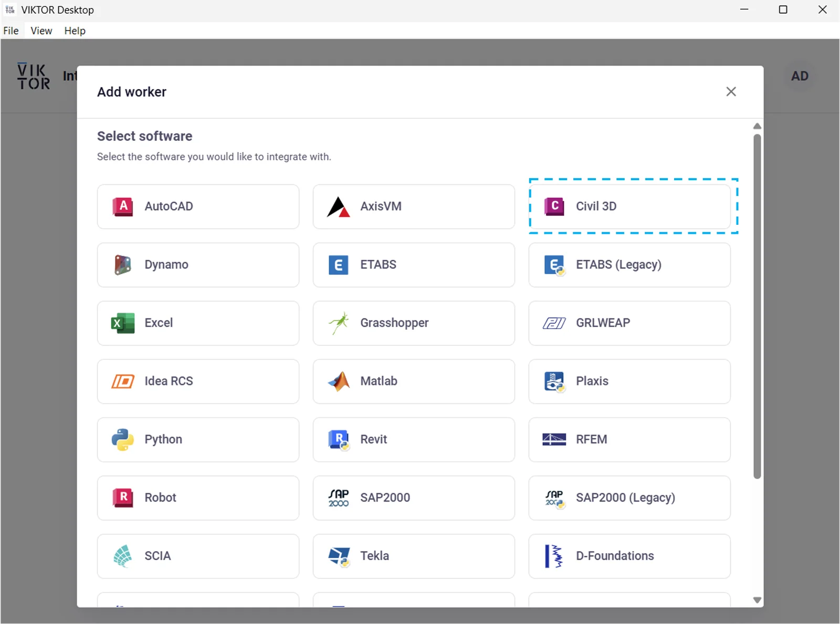Select the Plaxis software card
This screenshot has width=840, height=624.
click(x=629, y=381)
